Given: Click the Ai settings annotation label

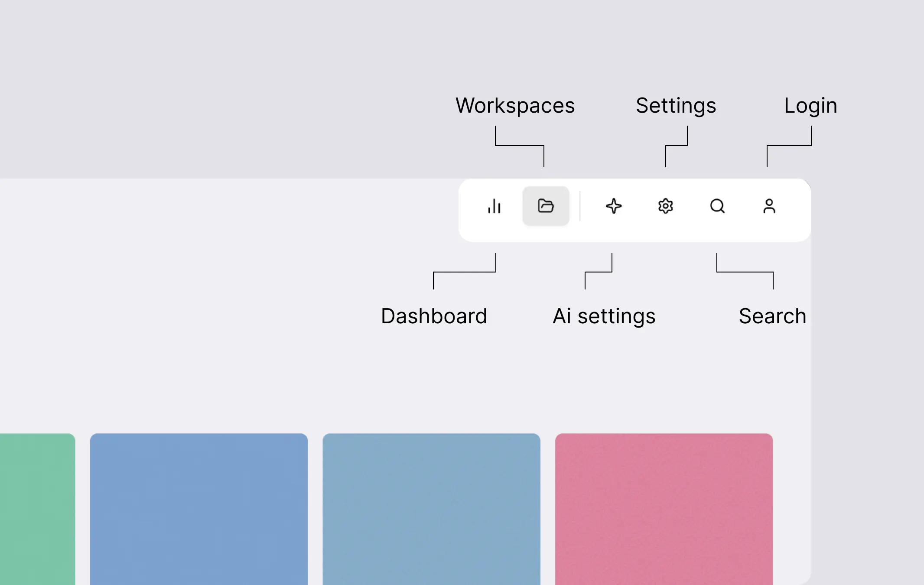Looking at the screenshot, I should 604,316.
